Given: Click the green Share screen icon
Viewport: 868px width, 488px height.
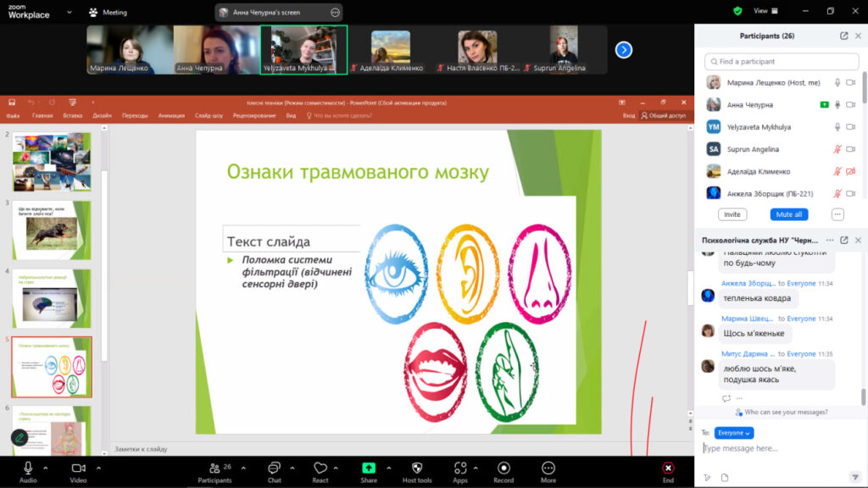Looking at the screenshot, I should tap(369, 468).
